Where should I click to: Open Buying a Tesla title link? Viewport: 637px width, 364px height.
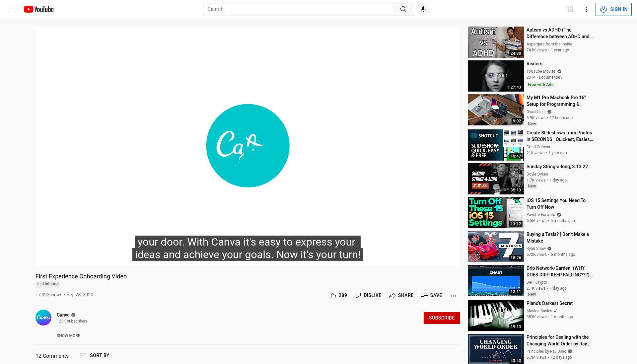coord(558,238)
